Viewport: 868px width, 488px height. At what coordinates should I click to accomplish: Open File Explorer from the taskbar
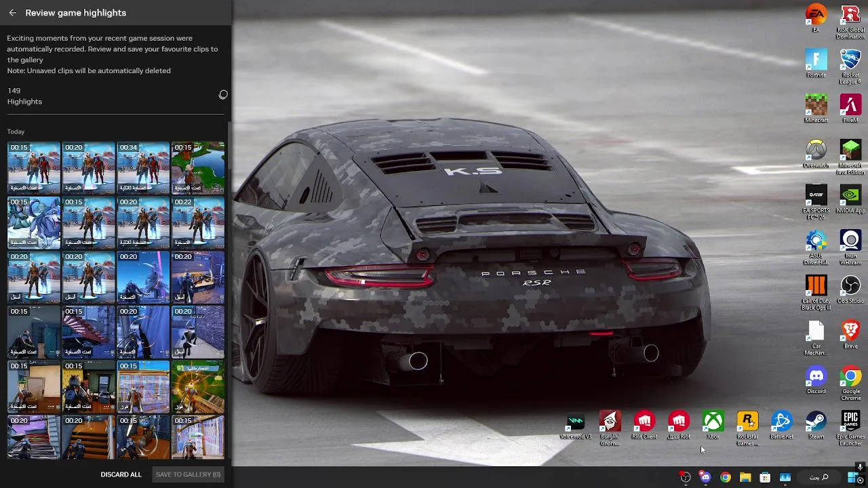click(745, 478)
